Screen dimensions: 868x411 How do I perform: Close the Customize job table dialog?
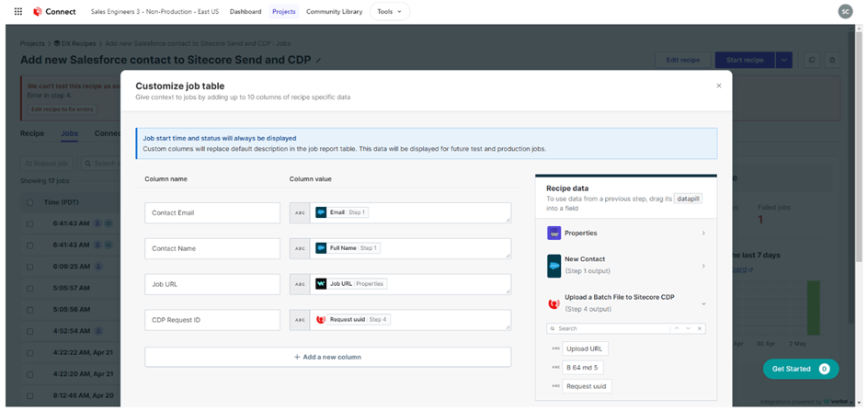point(718,86)
